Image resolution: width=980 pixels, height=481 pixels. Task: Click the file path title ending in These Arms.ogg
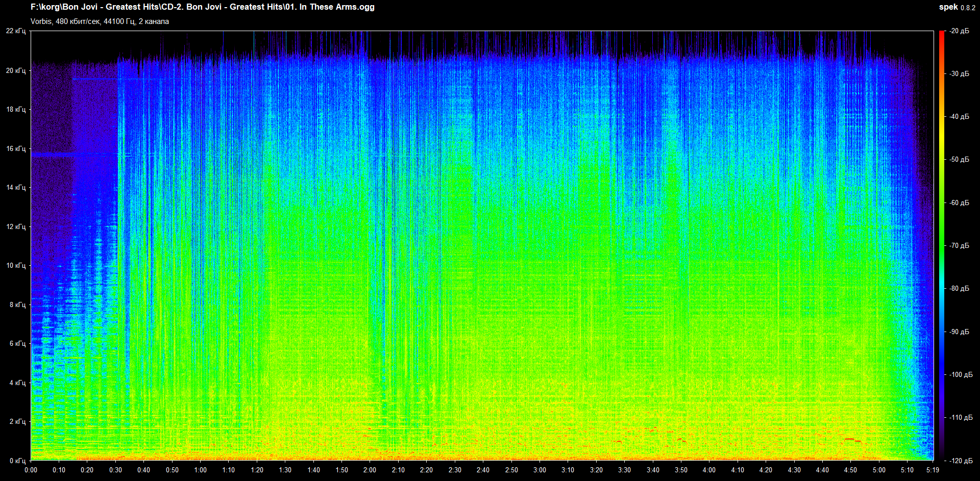202,7
